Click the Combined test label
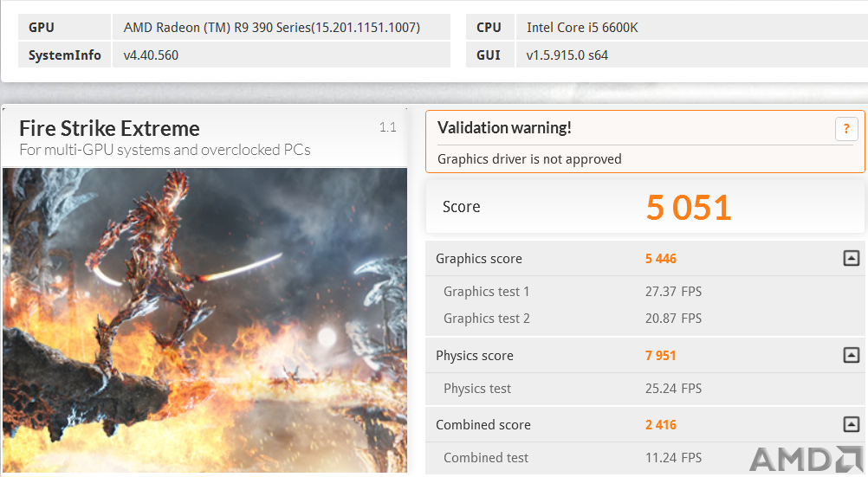868x477 pixels. pos(486,458)
